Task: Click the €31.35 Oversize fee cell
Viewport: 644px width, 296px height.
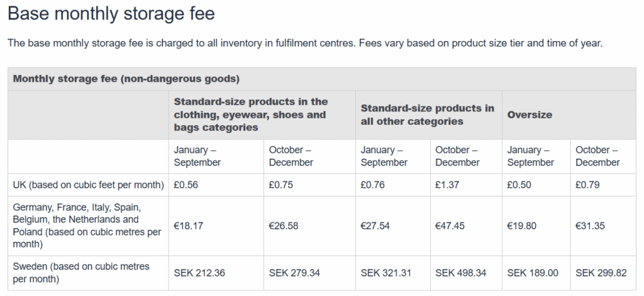Action: tap(590, 226)
